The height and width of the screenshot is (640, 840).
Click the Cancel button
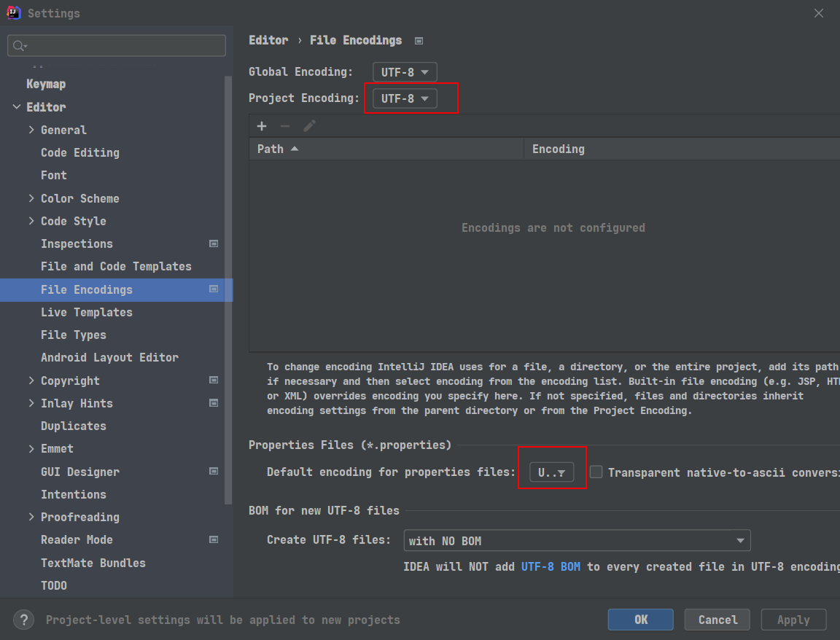tap(717, 620)
